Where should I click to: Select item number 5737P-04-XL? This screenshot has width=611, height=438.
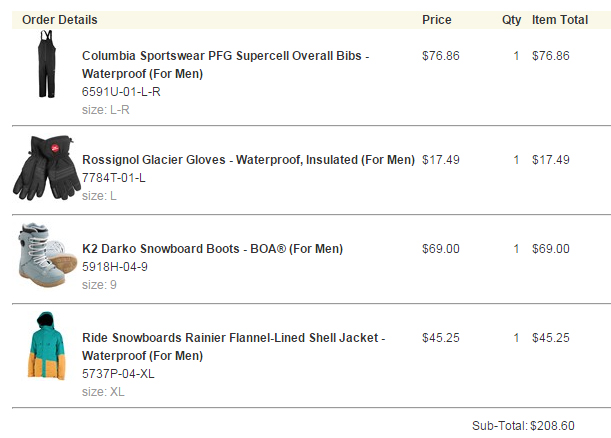(x=118, y=374)
